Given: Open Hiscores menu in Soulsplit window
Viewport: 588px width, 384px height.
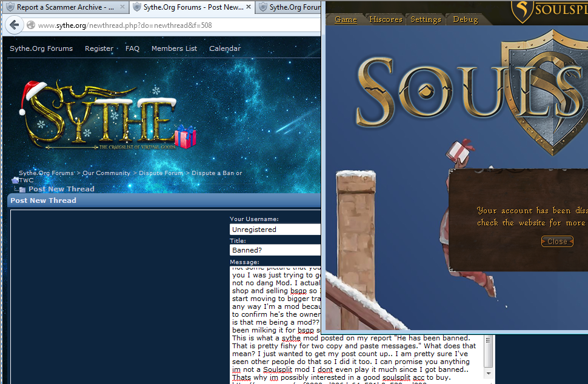Looking at the screenshot, I should tap(386, 19).
